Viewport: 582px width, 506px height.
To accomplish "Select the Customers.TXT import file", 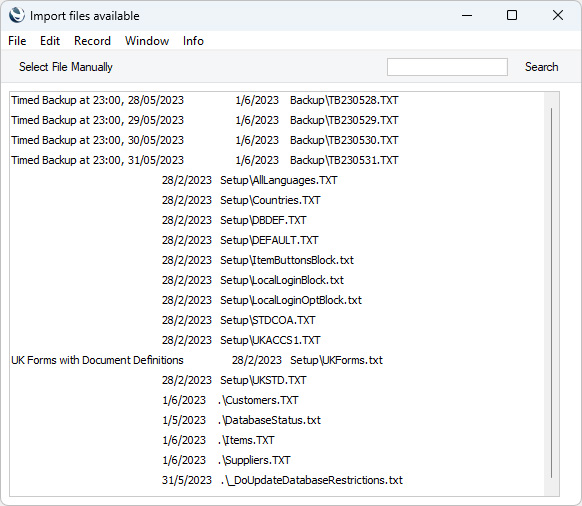I will click(x=277, y=400).
